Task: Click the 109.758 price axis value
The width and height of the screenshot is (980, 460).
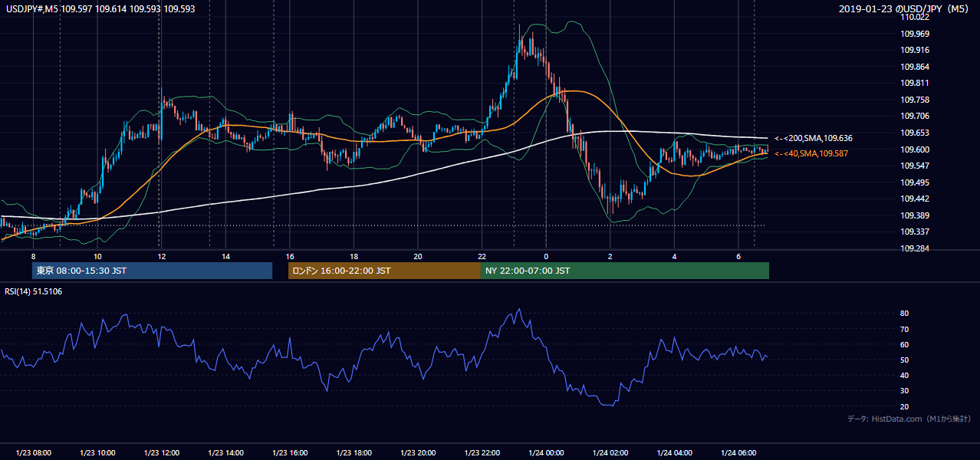Action: pos(916,100)
